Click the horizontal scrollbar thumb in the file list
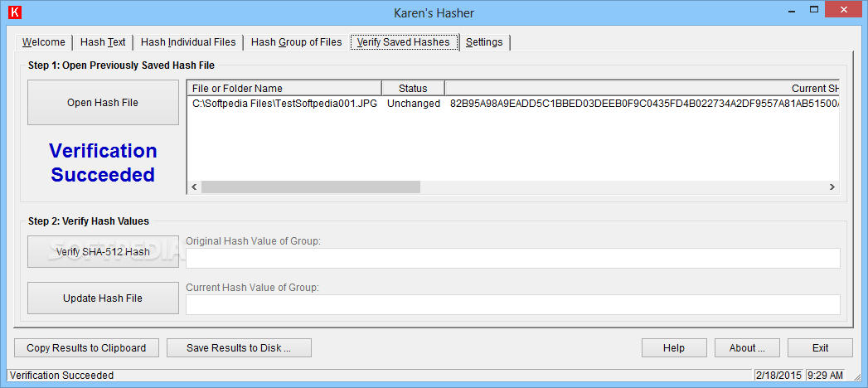This screenshot has width=868, height=388. click(311, 187)
